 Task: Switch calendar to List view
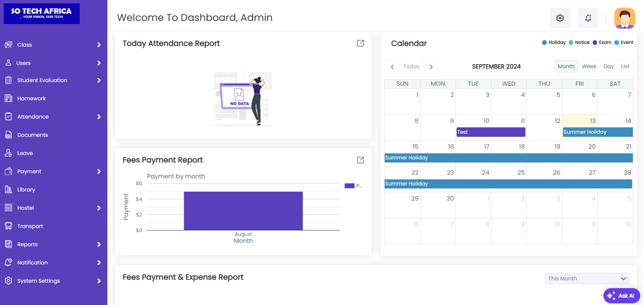point(625,67)
